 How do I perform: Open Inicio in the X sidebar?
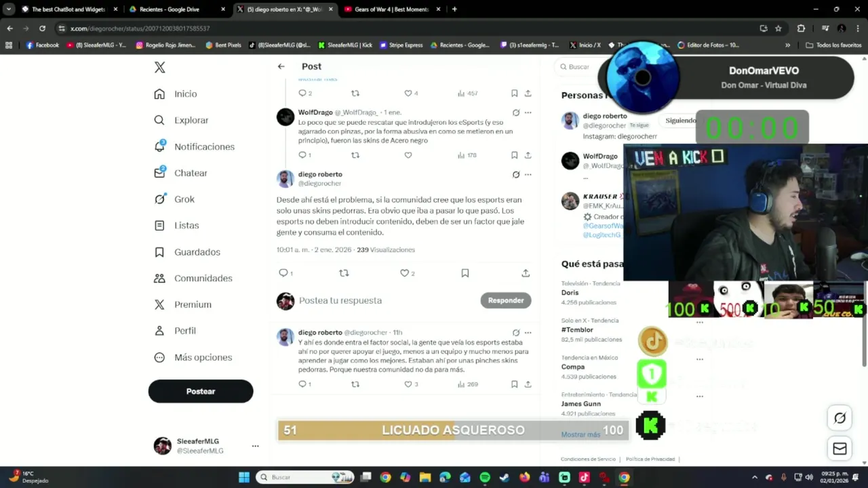176,94
